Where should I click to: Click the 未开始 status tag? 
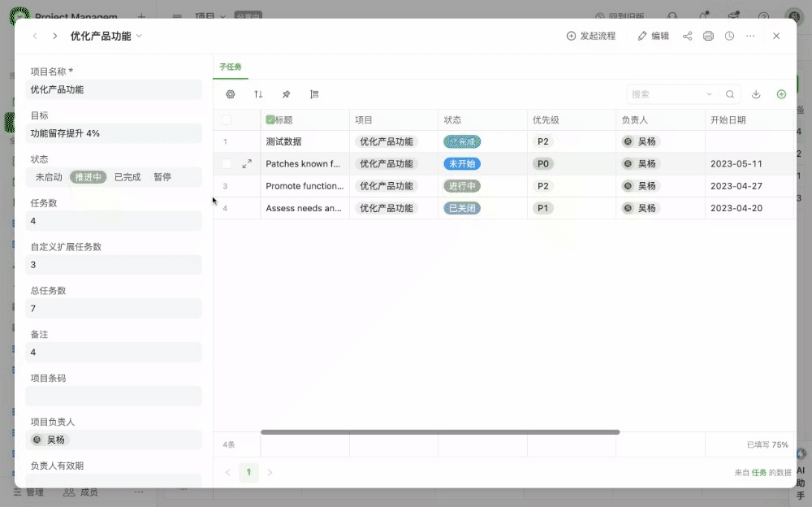click(x=462, y=164)
